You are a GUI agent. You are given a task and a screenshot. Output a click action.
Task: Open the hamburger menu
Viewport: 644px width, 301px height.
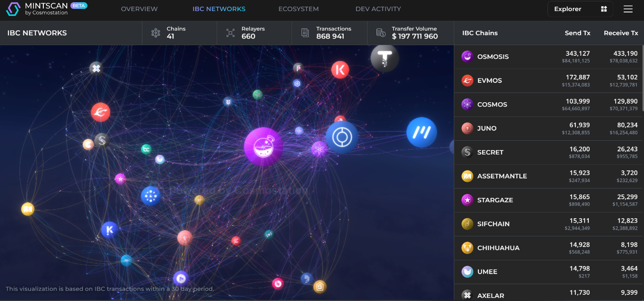click(x=628, y=9)
